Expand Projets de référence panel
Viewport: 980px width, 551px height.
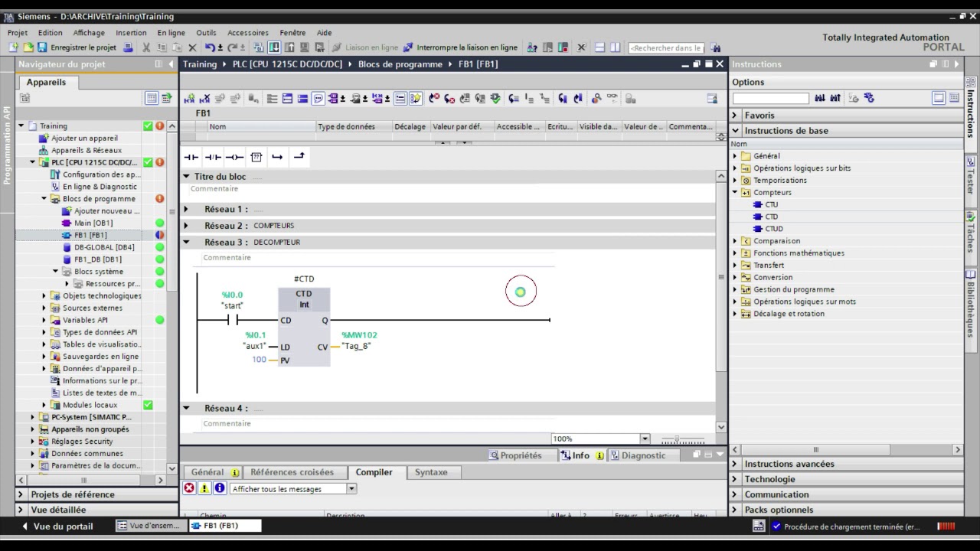click(x=21, y=494)
